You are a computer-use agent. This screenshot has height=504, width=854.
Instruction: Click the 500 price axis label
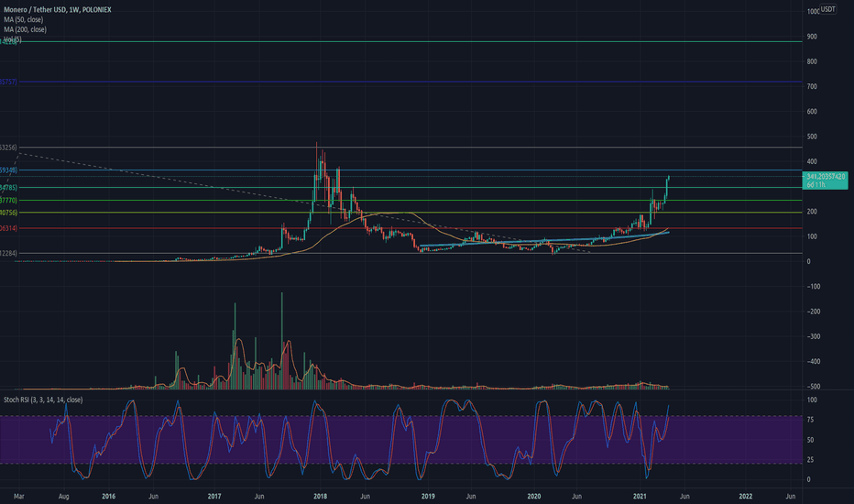[x=812, y=137]
